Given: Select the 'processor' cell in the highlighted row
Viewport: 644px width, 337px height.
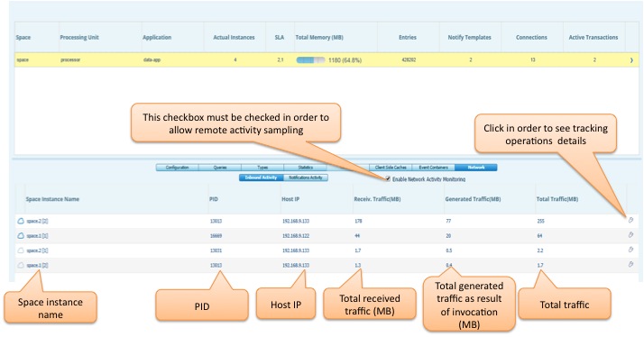Looking at the screenshot, I should tap(70, 60).
